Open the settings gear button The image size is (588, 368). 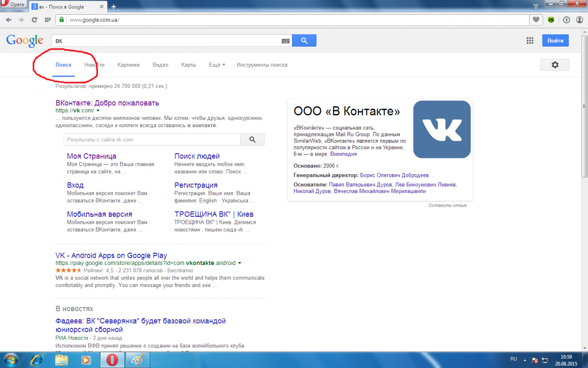pyautogui.click(x=555, y=65)
